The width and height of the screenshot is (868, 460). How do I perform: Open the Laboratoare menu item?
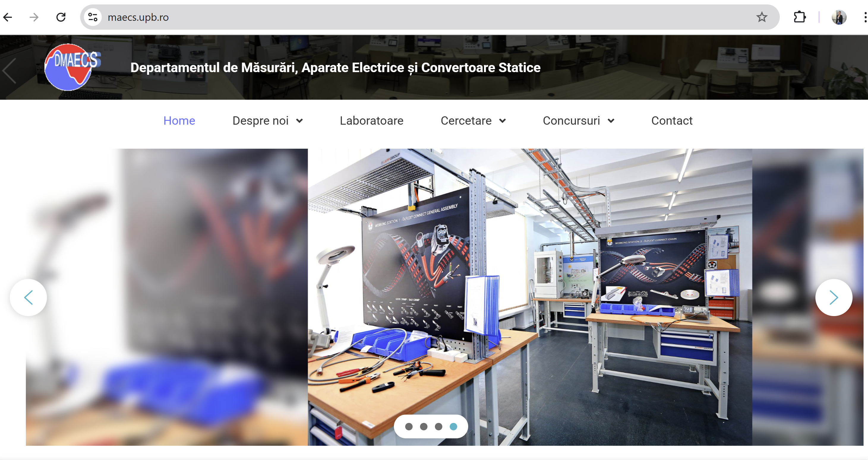point(371,120)
